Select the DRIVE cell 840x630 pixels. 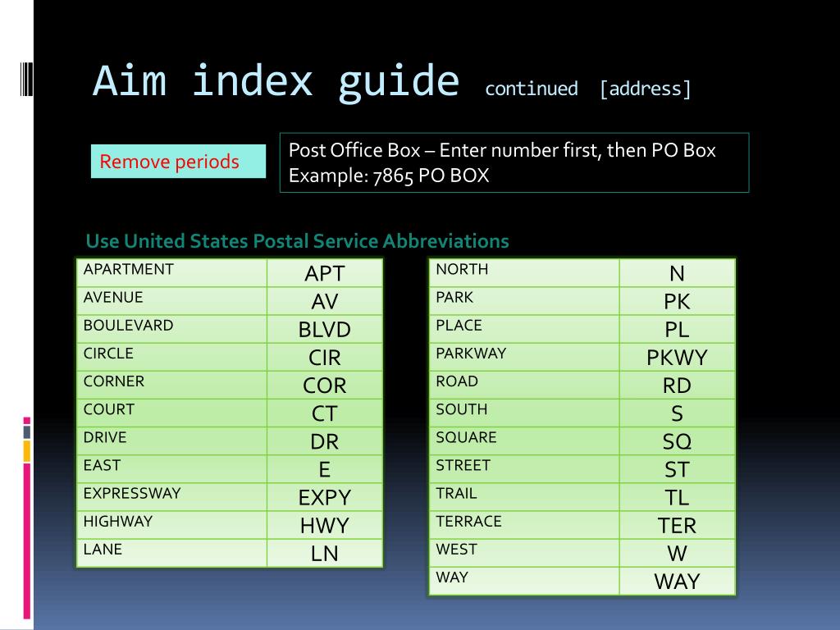click(x=172, y=441)
